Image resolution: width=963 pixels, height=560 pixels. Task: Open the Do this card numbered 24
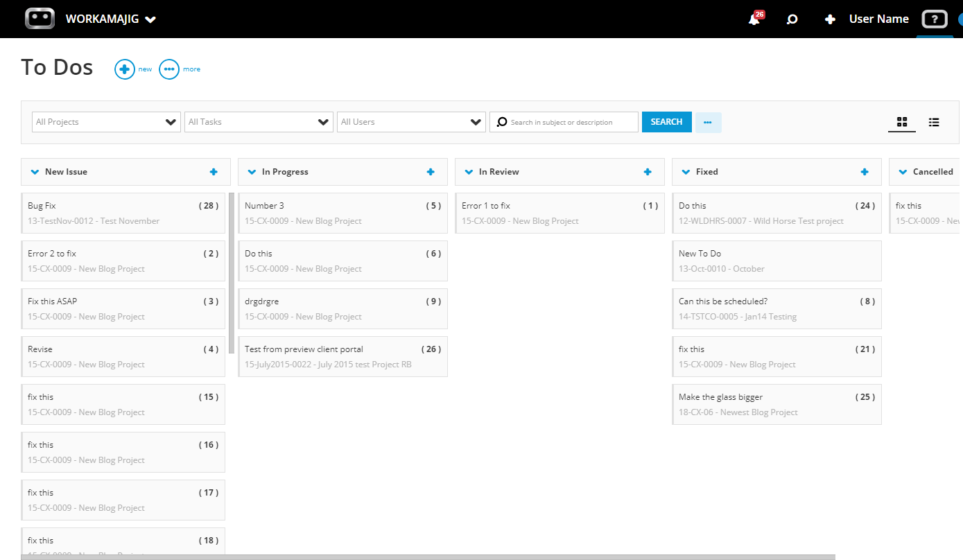click(x=777, y=213)
